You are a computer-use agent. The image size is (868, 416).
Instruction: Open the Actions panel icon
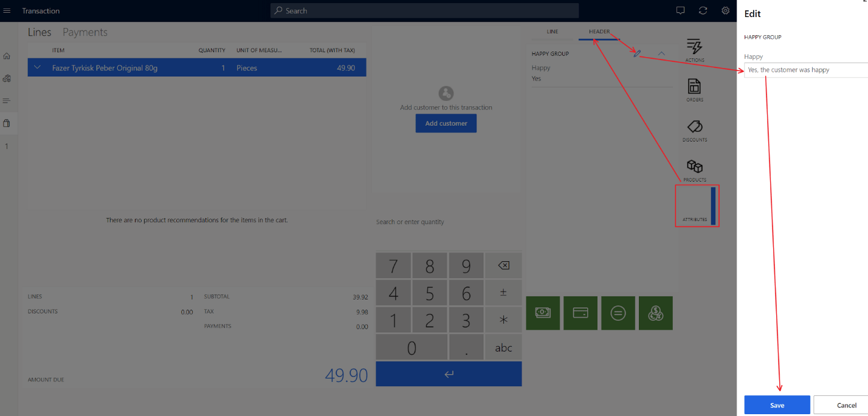(x=694, y=47)
